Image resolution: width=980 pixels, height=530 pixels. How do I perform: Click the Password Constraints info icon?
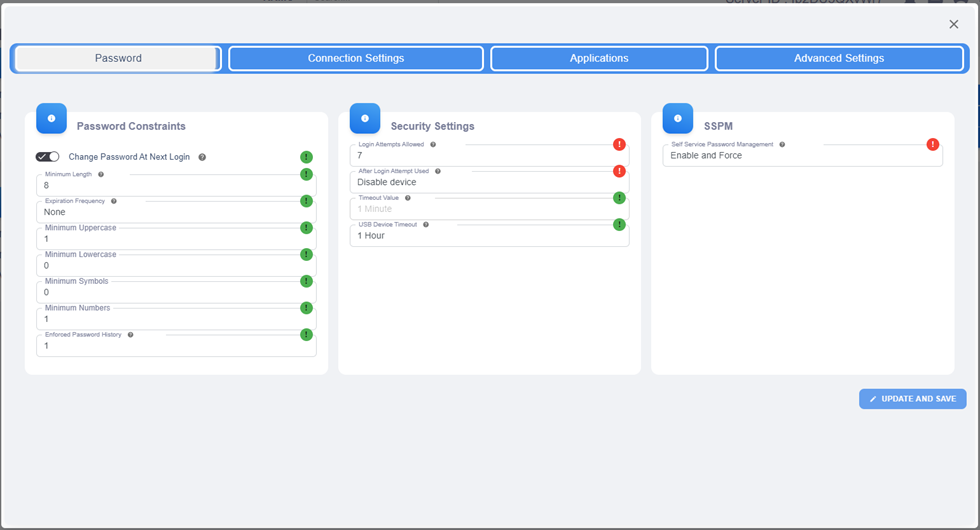tap(51, 118)
